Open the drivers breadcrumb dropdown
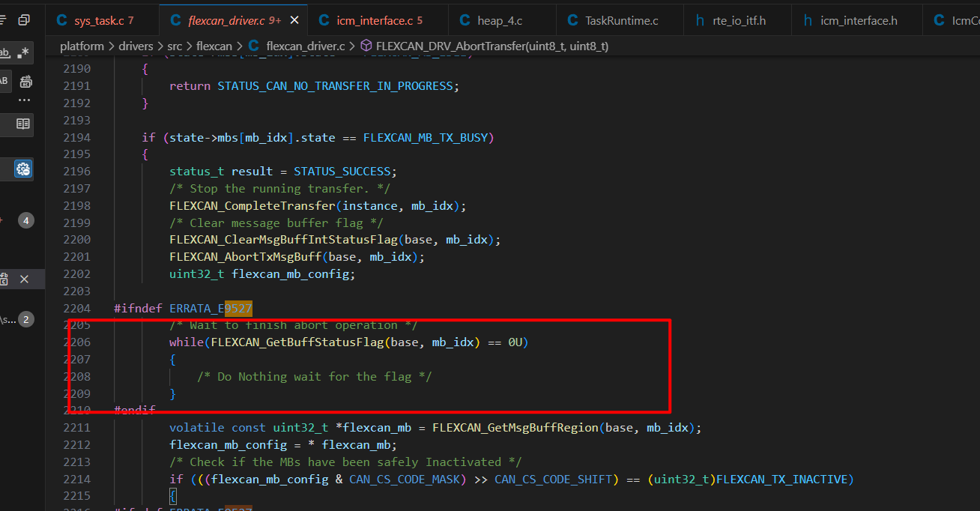The width and height of the screenshot is (980, 511). coord(136,46)
